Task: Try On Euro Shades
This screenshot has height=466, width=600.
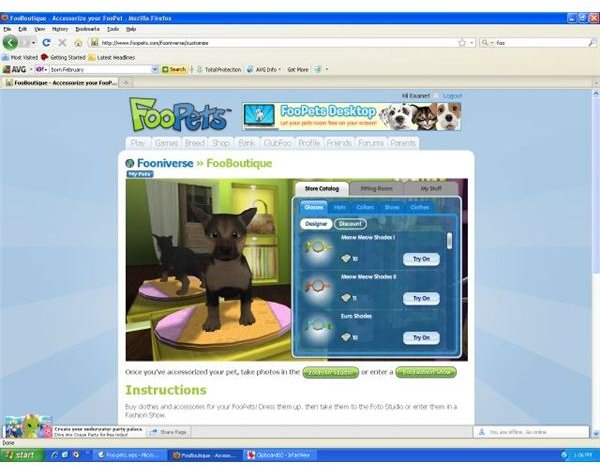Action: [x=421, y=338]
